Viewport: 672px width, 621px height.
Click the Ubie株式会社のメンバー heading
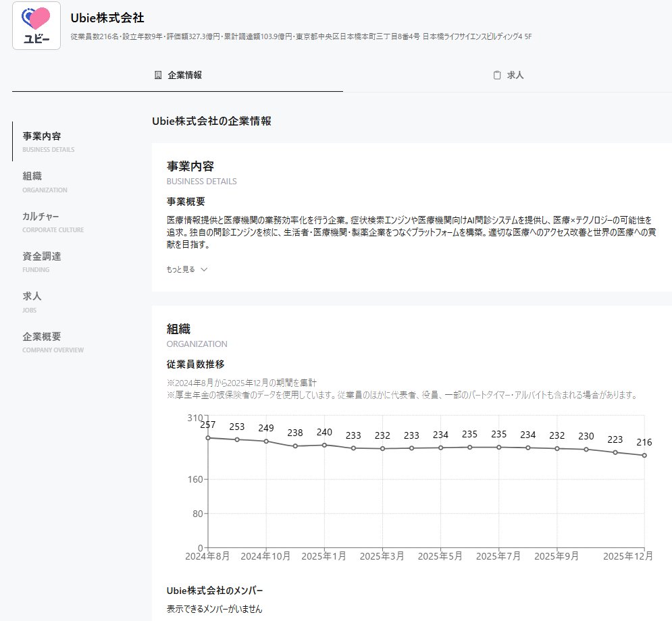pyautogui.click(x=215, y=591)
